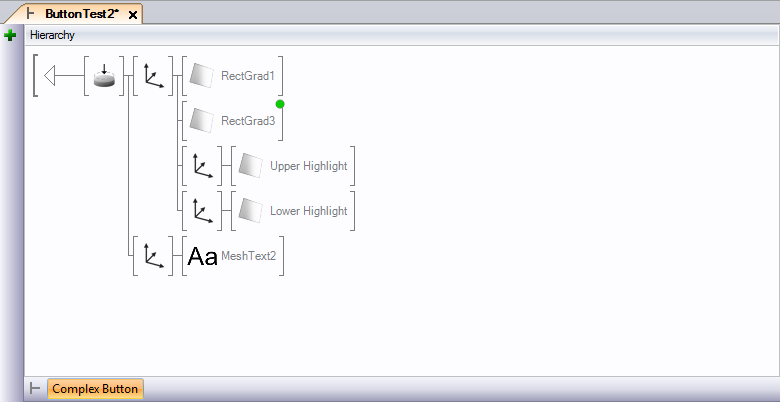The width and height of the screenshot is (780, 402).
Task: Click the Upper Highlight rectangle icon
Action: (x=251, y=166)
